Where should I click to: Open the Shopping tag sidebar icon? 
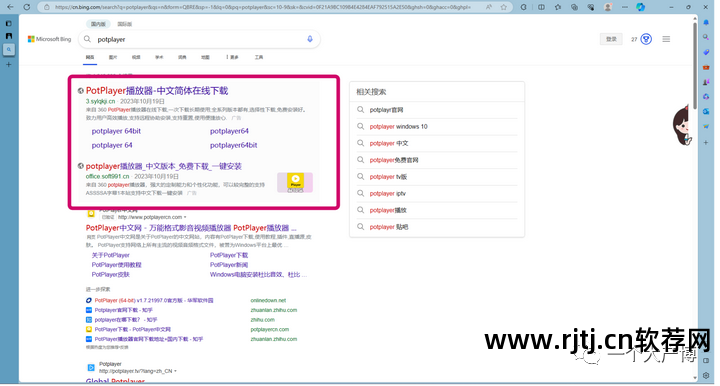[706, 52]
